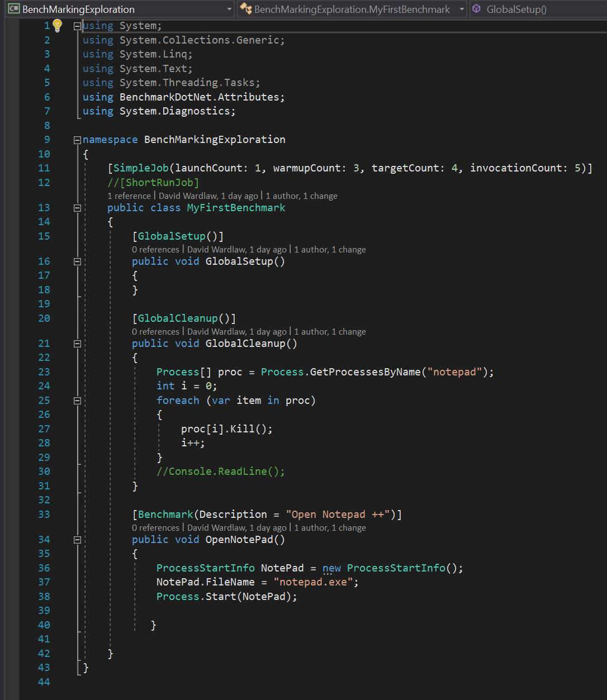Set a breakpoint in margin at line 37
Image resolution: width=607 pixels, height=700 pixels.
[11, 582]
